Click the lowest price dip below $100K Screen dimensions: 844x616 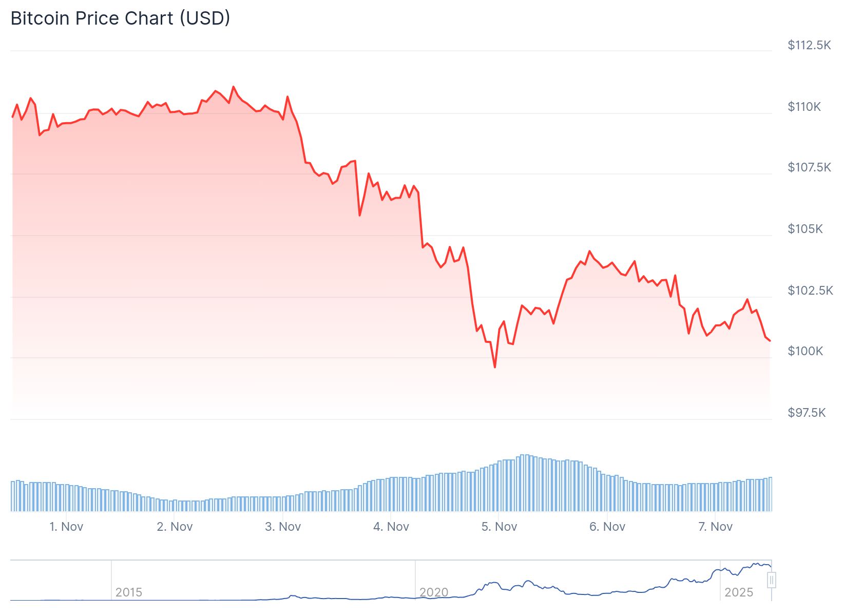(495, 367)
